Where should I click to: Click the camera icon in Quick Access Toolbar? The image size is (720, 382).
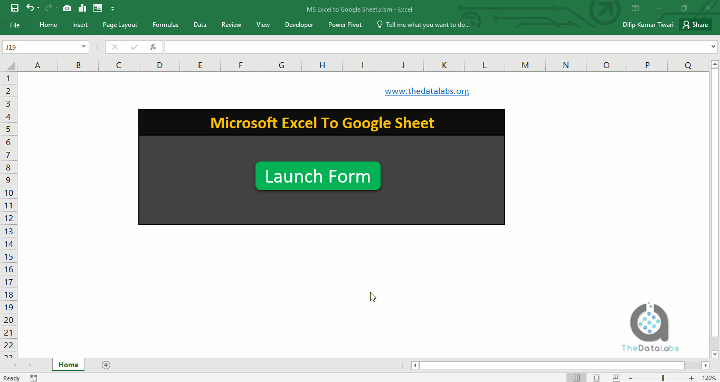(x=67, y=8)
